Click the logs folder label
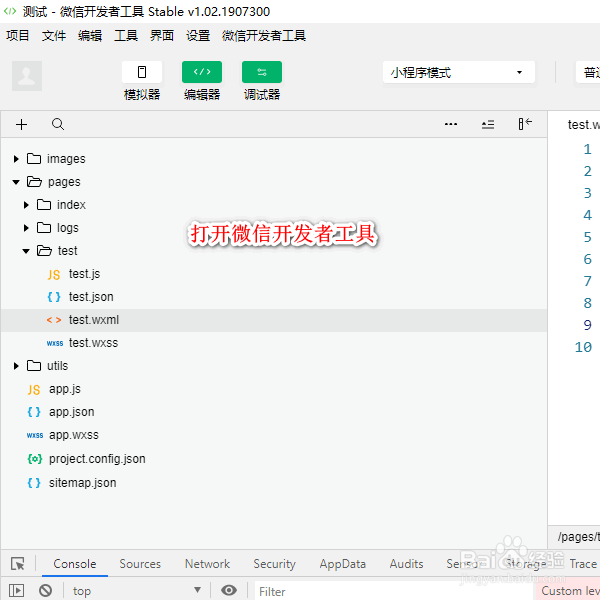This screenshot has width=600, height=600. 68,228
